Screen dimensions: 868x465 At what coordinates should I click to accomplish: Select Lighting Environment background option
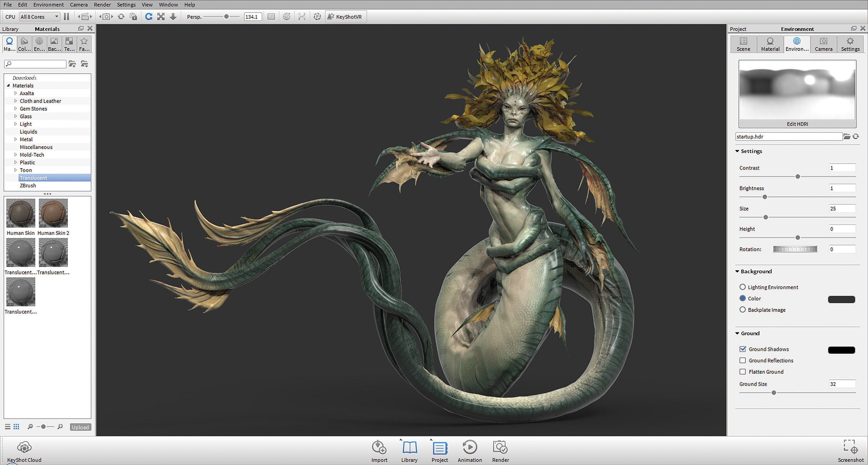pos(743,287)
